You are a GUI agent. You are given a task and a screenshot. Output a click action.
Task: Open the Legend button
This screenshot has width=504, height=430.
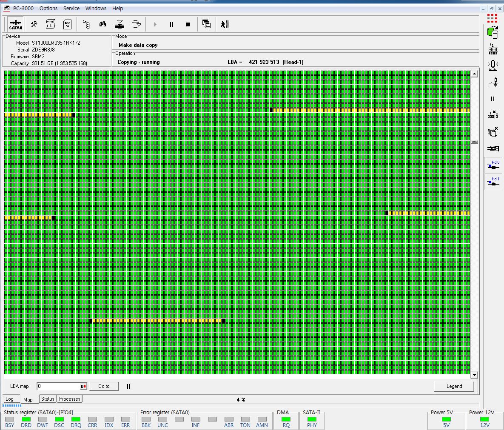click(454, 386)
